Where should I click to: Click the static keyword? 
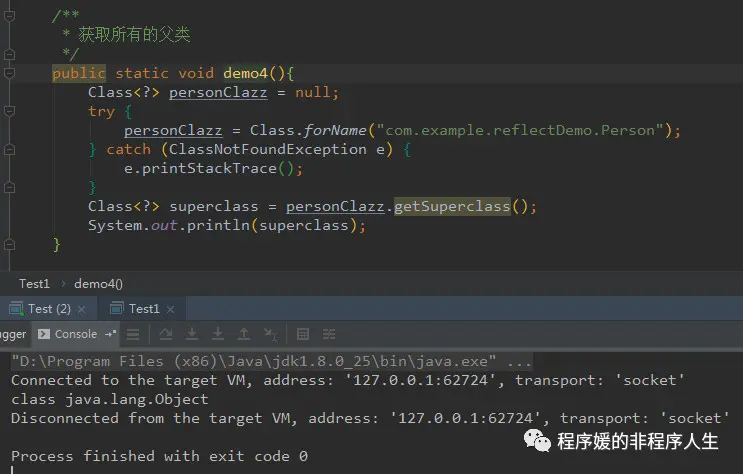click(142, 73)
